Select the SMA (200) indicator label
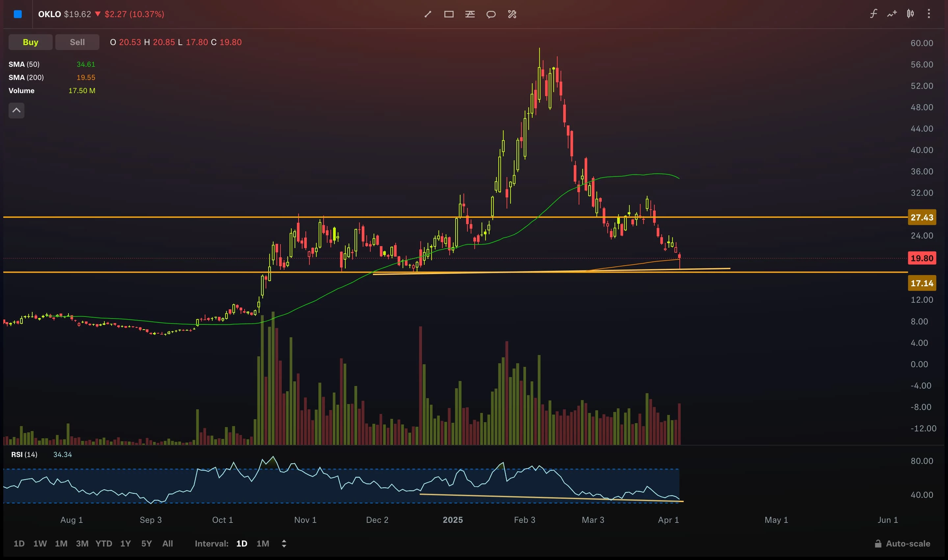The image size is (948, 560). pos(26,77)
